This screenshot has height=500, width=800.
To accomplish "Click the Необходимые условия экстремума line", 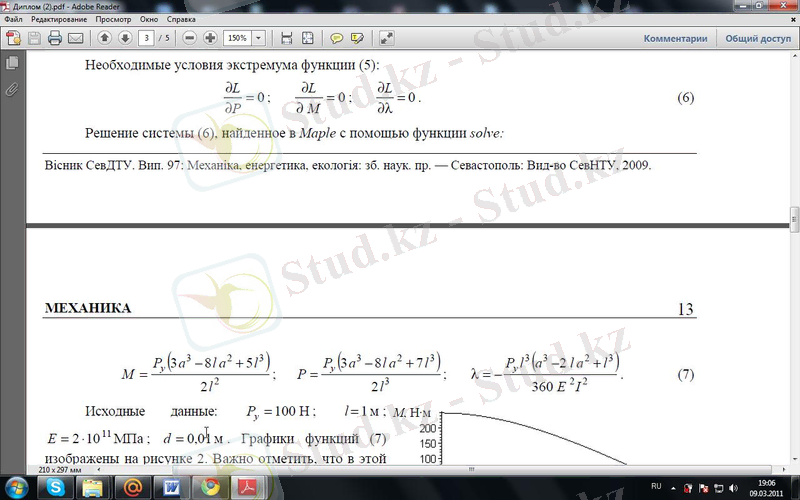I will 232,65.
